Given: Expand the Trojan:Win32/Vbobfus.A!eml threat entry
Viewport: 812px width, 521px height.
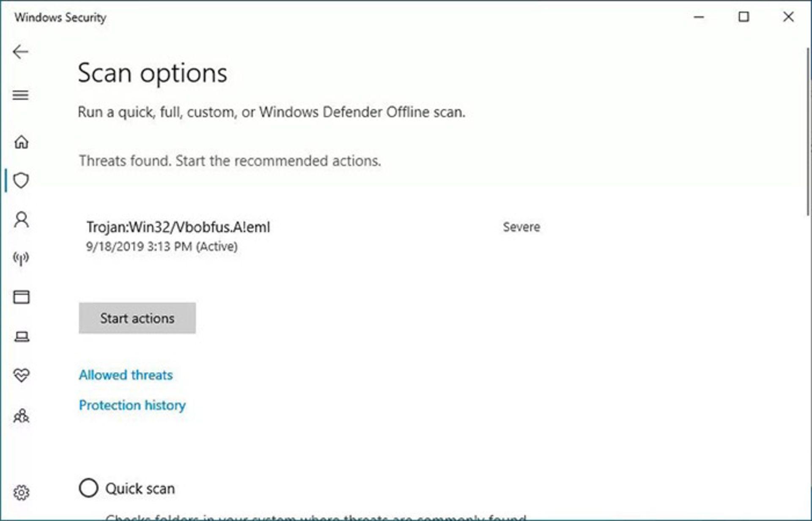Looking at the screenshot, I should [x=178, y=228].
